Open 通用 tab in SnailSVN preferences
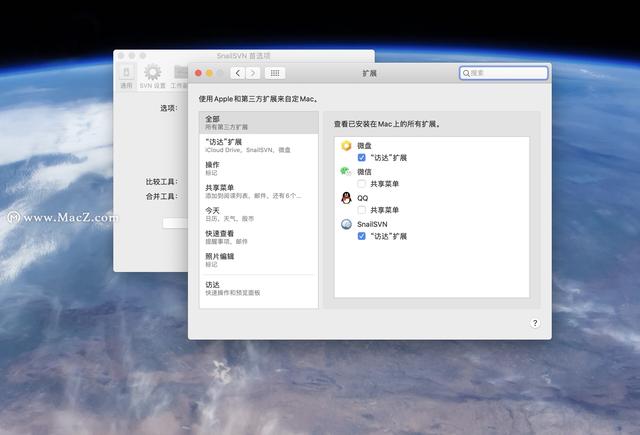The image size is (640, 435). [126, 76]
